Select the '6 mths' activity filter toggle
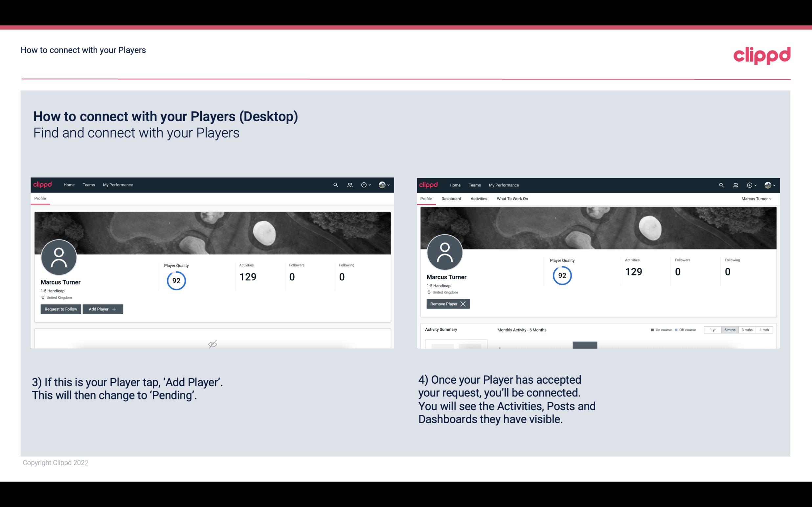 point(730,329)
